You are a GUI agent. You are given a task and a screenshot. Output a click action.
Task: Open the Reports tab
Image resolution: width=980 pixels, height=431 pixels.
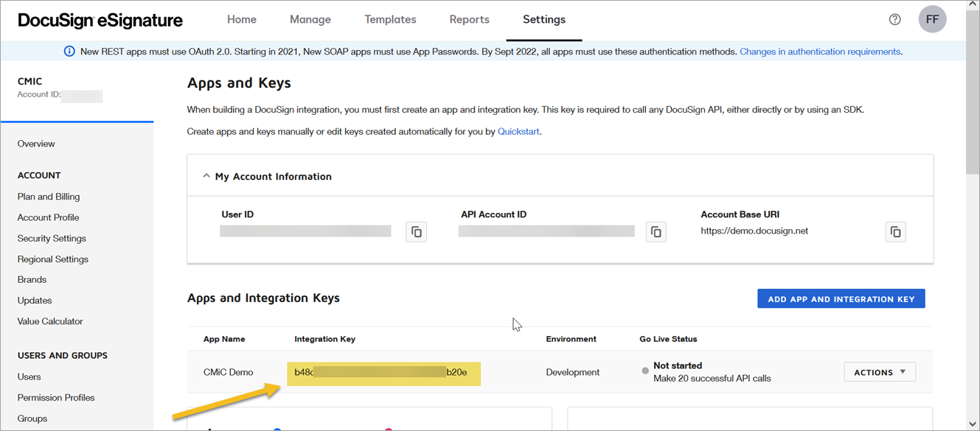point(469,20)
